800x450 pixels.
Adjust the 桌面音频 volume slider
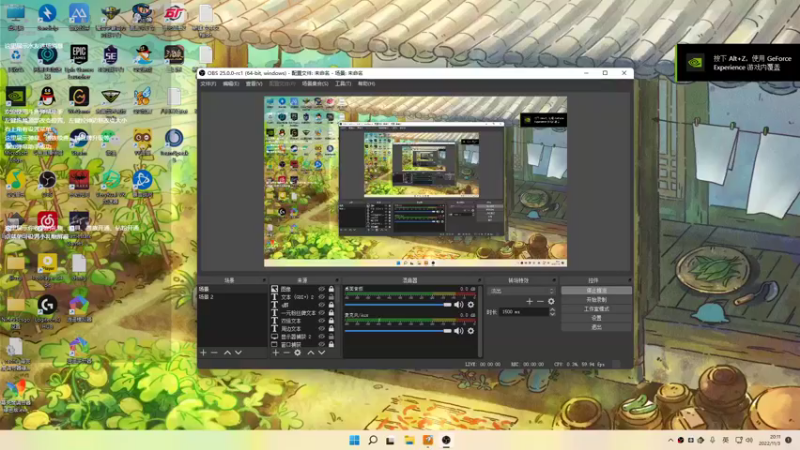398,305
